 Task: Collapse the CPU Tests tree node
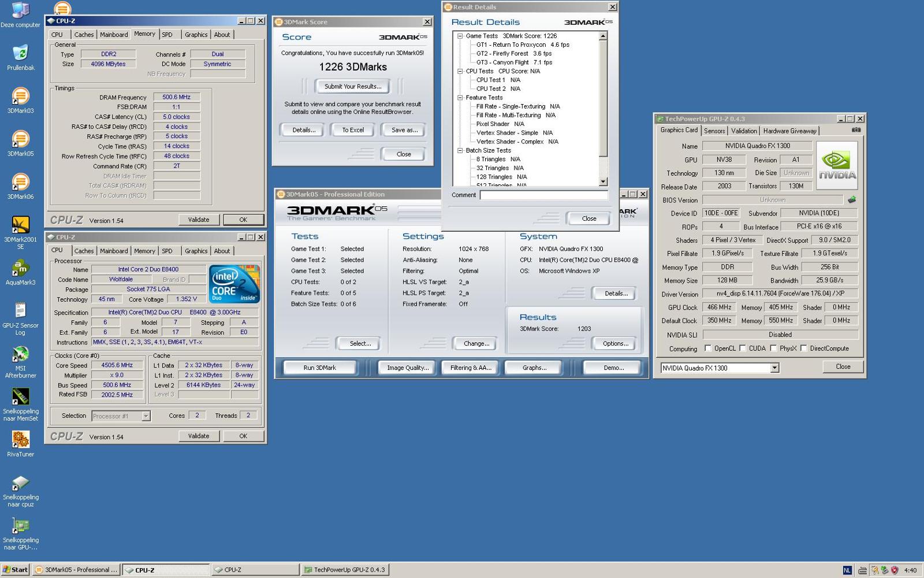(x=460, y=71)
